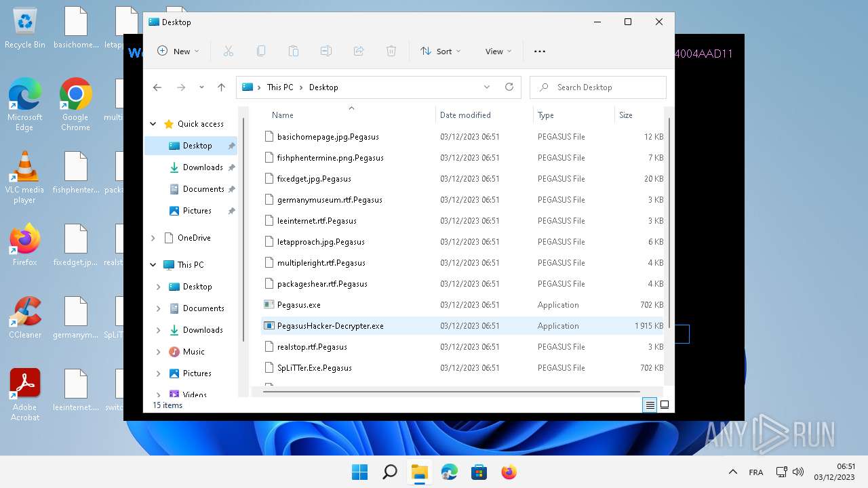The height and width of the screenshot is (488, 868).
Task: Open taskbar clock showing 06:51
Action: pos(834,472)
